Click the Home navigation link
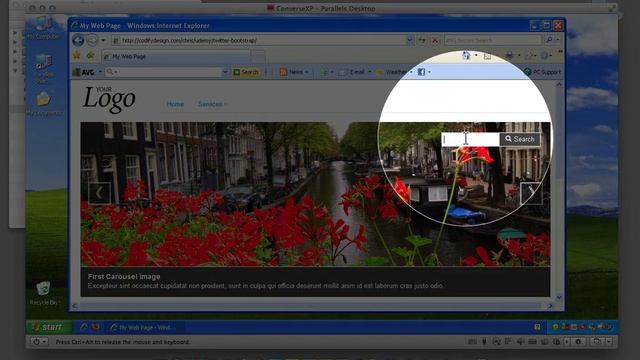The height and width of the screenshot is (360, 640). (175, 104)
